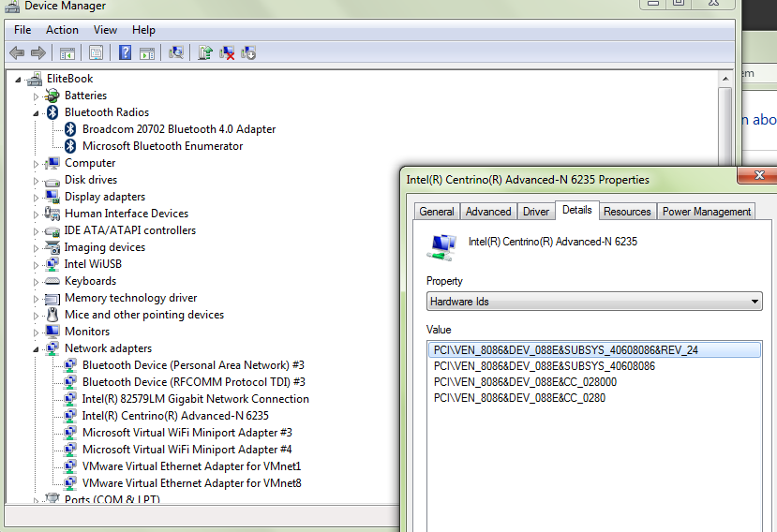Click the EliteBook computer root icon
The image size is (777, 532).
(x=34, y=79)
